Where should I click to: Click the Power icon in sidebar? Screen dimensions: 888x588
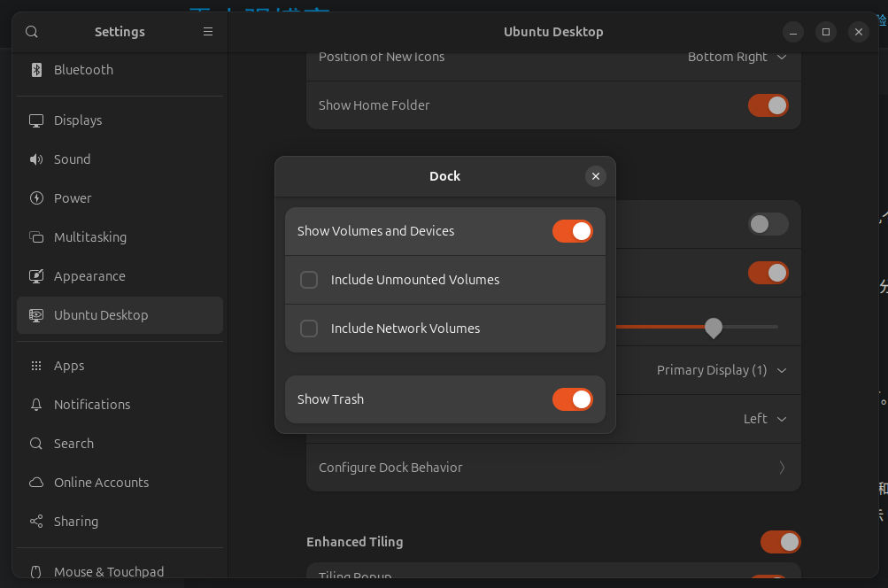point(36,198)
